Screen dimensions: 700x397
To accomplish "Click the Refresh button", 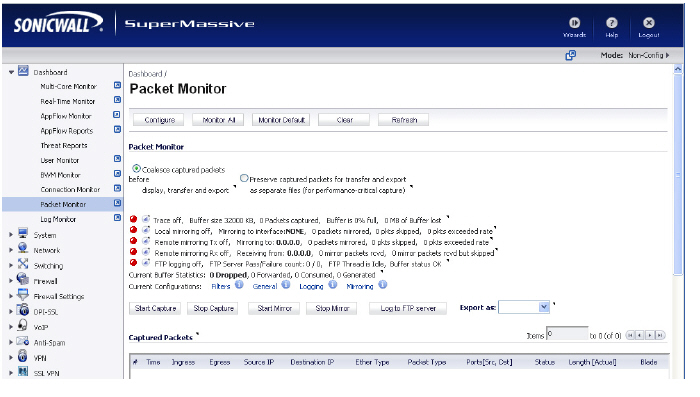I will click(x=404, y=120).
